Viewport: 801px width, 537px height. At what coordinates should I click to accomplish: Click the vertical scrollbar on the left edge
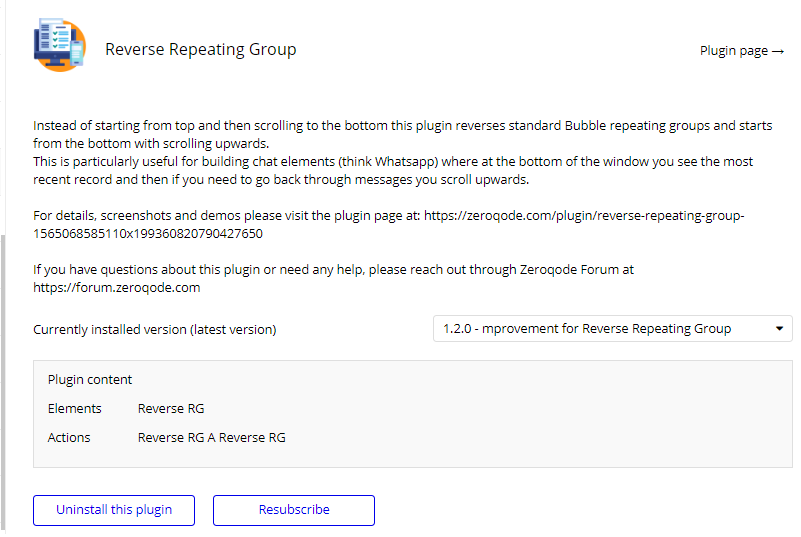pyautogui.click(x=3, y=382)
